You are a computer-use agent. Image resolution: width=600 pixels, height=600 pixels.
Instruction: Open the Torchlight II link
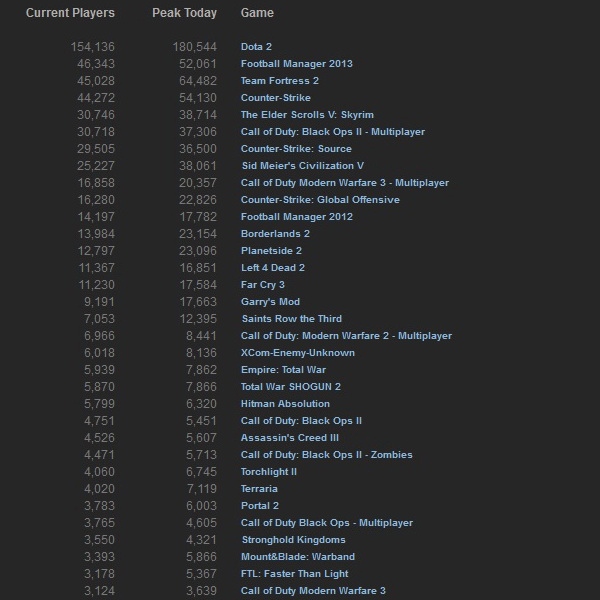coord(268,471)
